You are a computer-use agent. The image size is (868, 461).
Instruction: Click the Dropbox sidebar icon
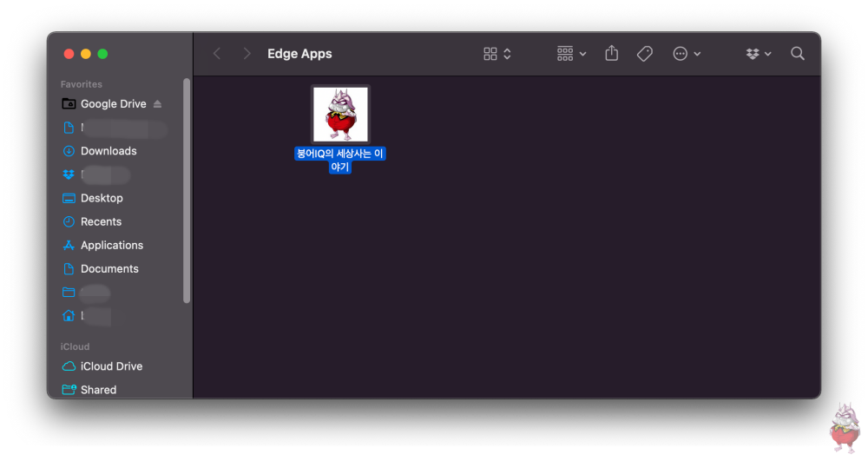[x=69, y=175]
